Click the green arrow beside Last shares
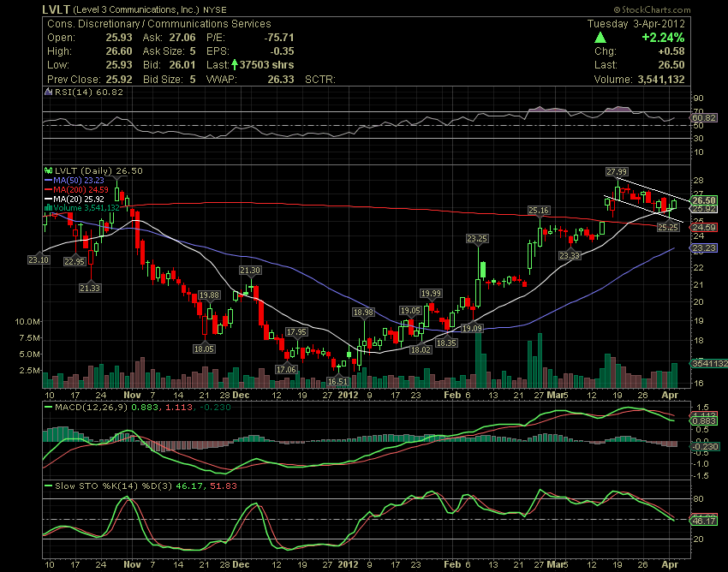Image resolution: width=728 pixels, height=572 pixels. 236,64
